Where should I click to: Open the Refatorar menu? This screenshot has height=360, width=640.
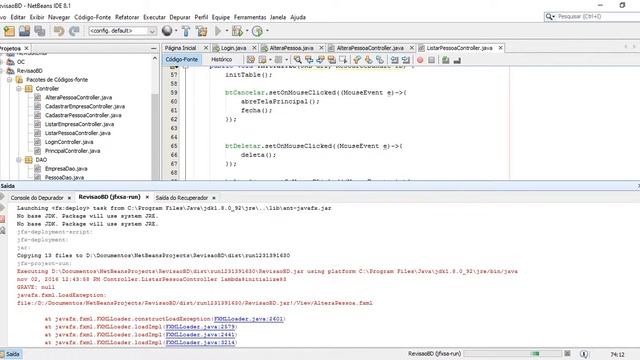(x=127, y=17)
